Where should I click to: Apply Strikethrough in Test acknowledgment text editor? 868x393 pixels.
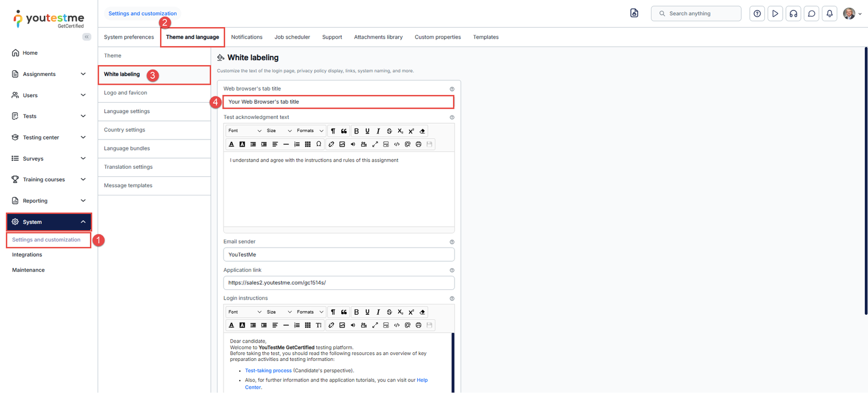(x=389, y=131)
